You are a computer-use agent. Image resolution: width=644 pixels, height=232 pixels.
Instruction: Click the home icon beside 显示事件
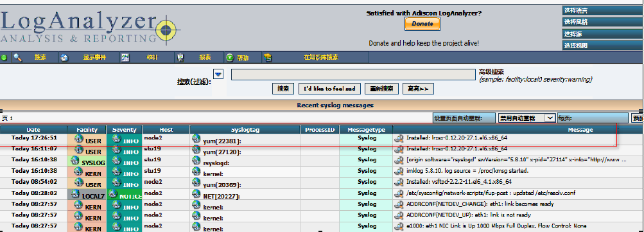tap(64, 58)
